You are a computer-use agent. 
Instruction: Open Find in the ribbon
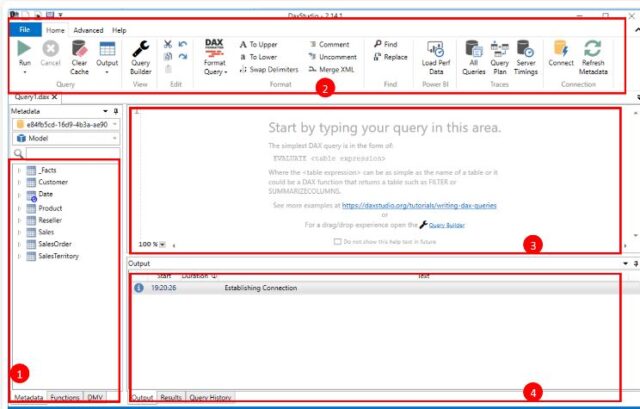pyautogui.click(x=386, y=44)
